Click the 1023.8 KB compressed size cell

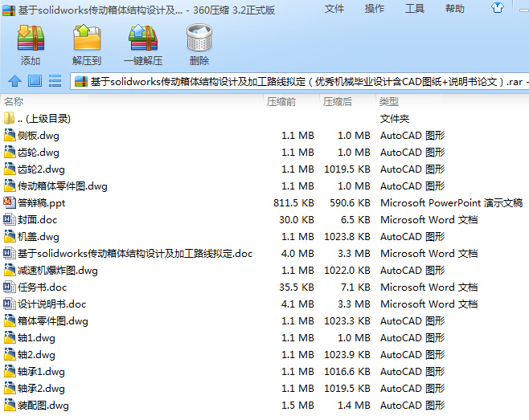347,237
